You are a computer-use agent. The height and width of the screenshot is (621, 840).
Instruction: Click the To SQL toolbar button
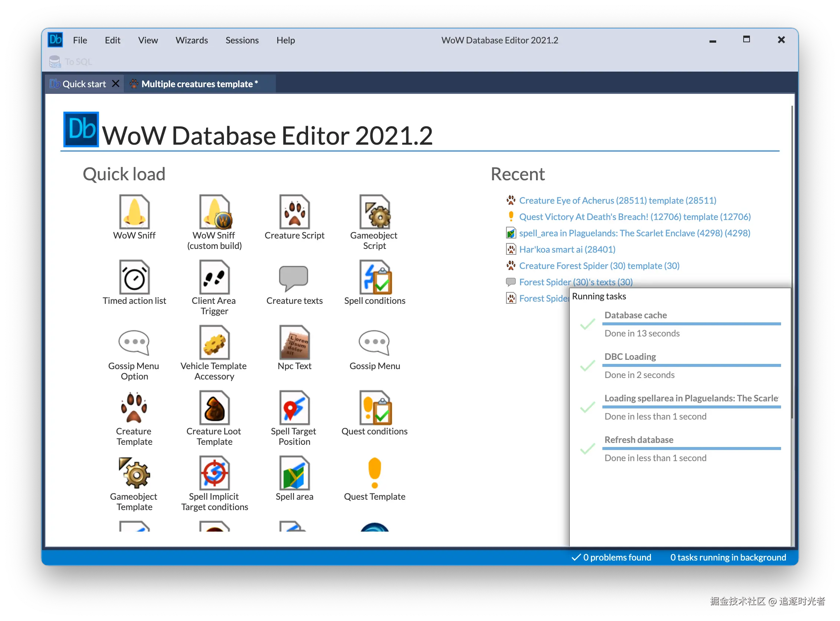pyautogui.click(x=71, y=62)
